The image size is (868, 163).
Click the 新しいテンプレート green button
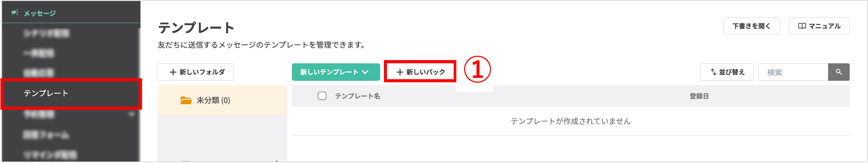pos(336,72)
